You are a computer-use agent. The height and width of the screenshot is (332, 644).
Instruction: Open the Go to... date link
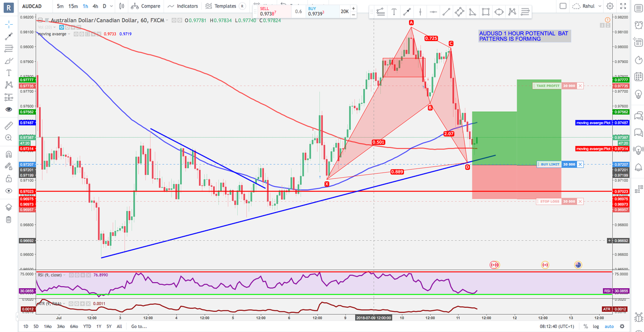[139, 326]
